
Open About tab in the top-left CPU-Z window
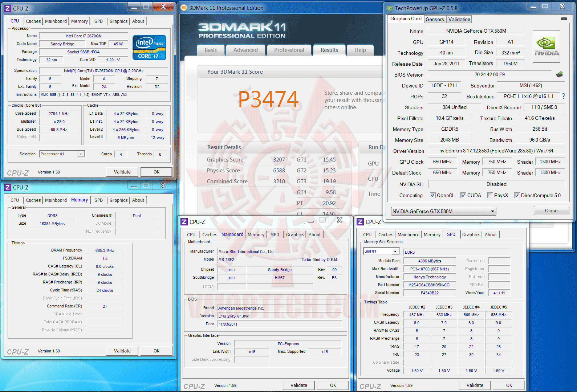click(x=138, y=21)
